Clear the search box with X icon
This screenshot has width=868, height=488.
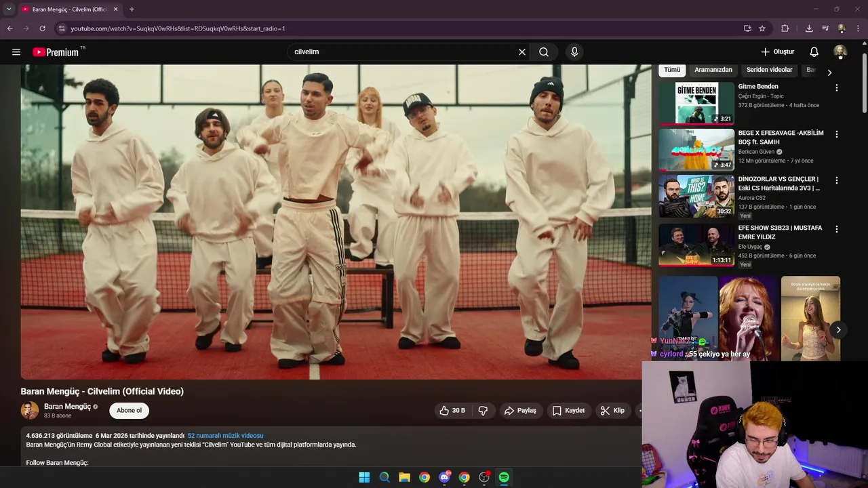[522, 52]
